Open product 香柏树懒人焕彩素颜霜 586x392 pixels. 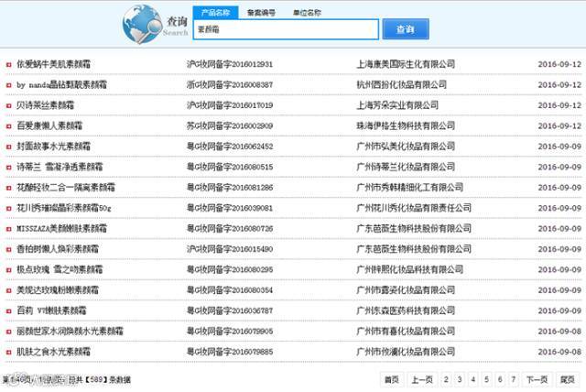pos(58,249)
